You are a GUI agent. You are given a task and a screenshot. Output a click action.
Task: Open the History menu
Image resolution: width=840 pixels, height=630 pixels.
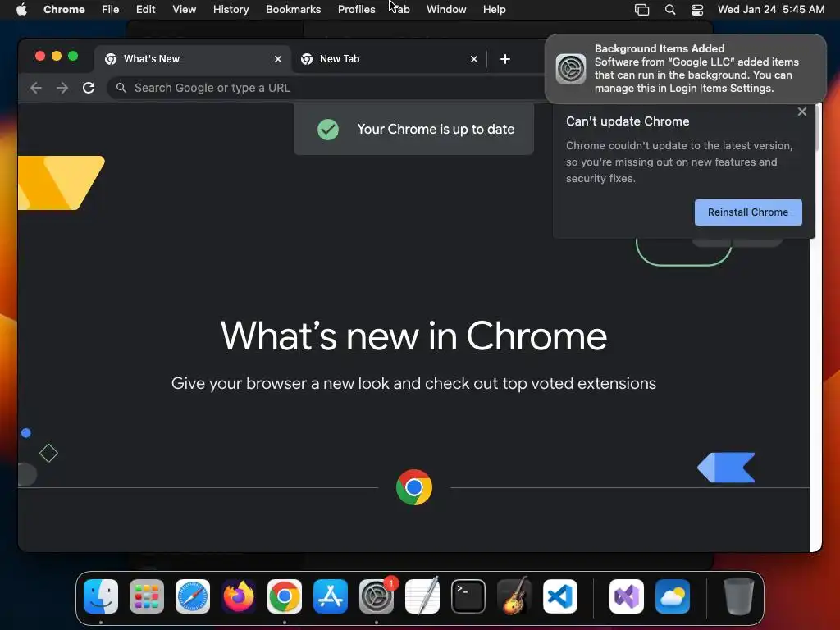click(x=231, y=9)
